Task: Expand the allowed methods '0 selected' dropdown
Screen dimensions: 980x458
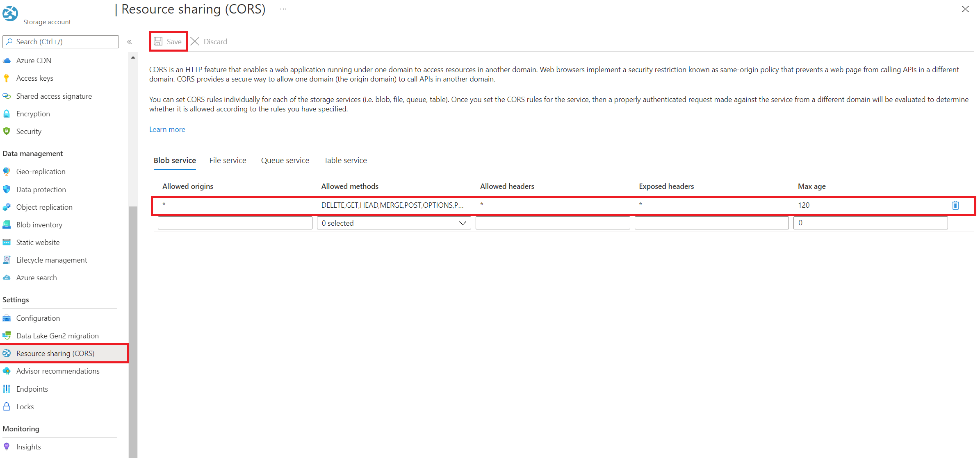Action: tap(394, 223)
